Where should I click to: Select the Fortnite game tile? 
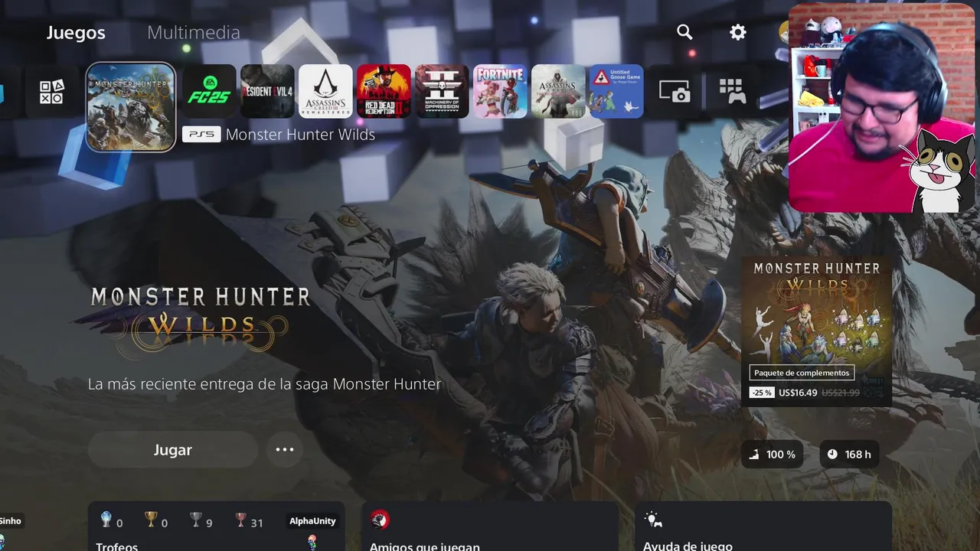[500, 91]
